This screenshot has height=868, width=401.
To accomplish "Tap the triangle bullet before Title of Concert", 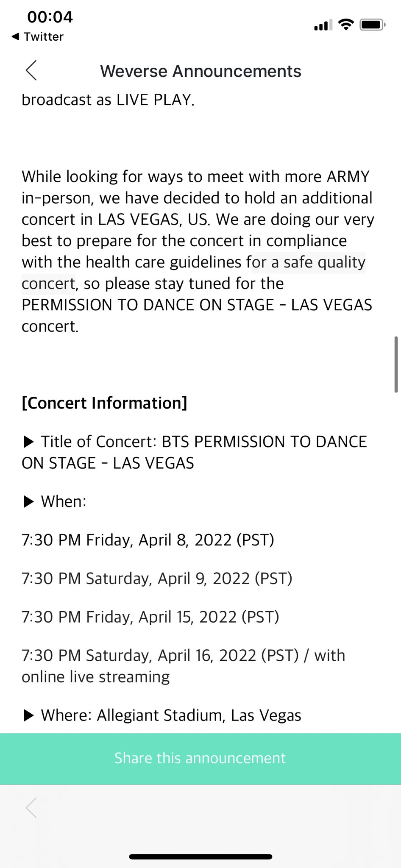I will pyautogui.click(x=28, y=442).
